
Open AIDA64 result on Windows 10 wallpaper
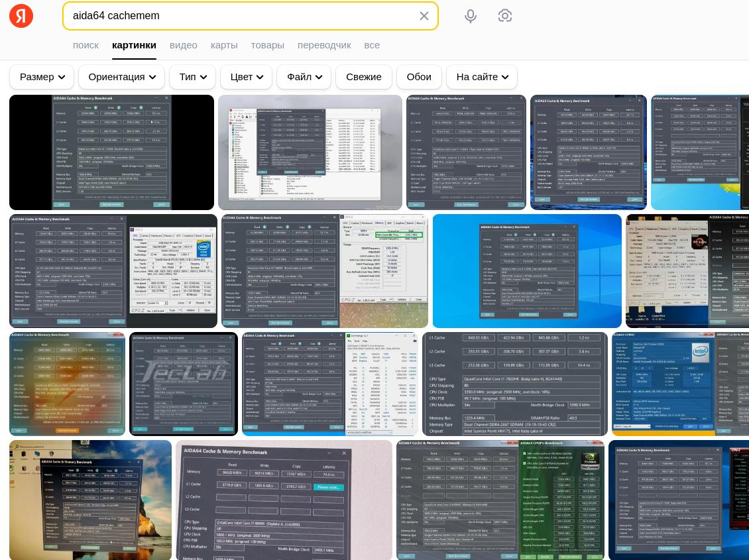528,270
